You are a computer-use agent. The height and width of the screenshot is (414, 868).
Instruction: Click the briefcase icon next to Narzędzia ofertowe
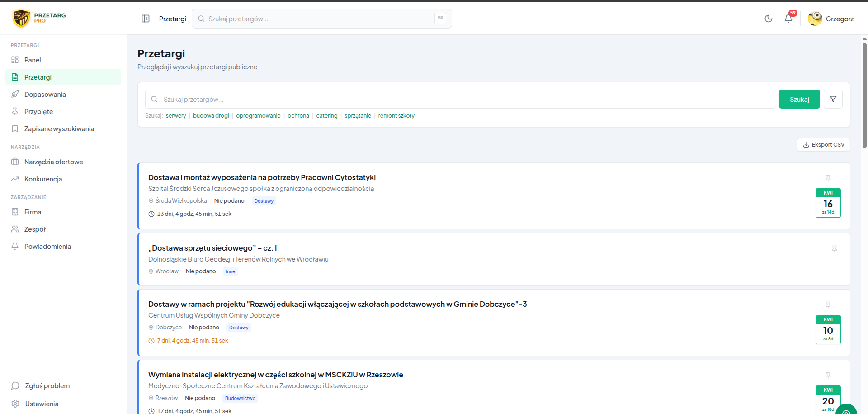[x=15, y=162]
